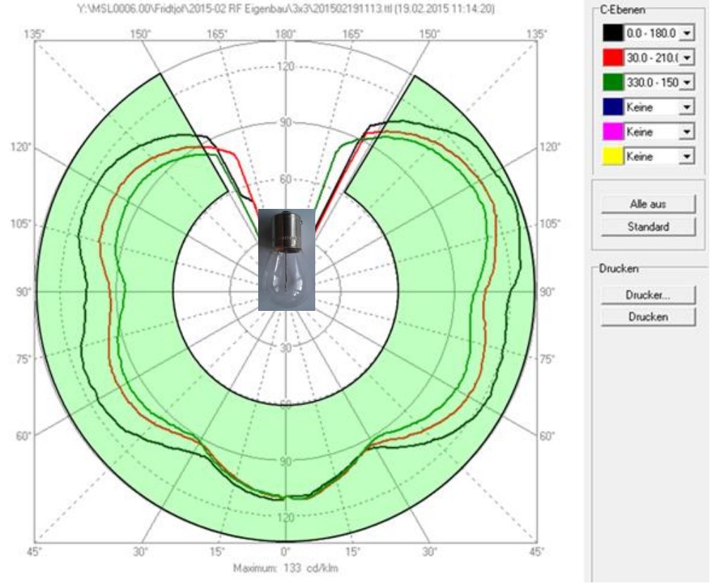Click the Standard button
Viewport: 717px width, 588px height.
click(648, 226)
